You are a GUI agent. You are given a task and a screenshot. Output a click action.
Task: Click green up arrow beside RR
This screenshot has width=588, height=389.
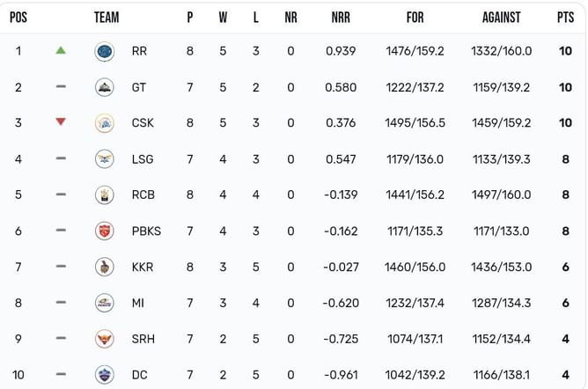tap(60, 51)
